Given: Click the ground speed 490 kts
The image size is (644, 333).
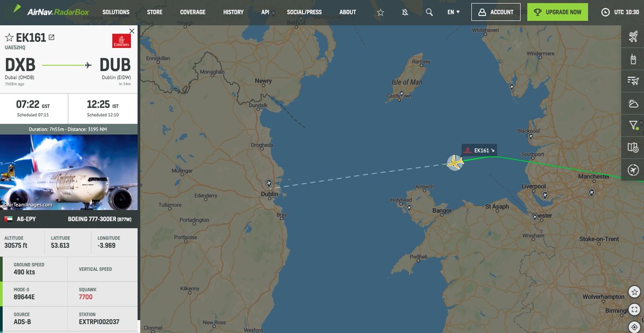Looking at the screenshot, I should [24, 272].
